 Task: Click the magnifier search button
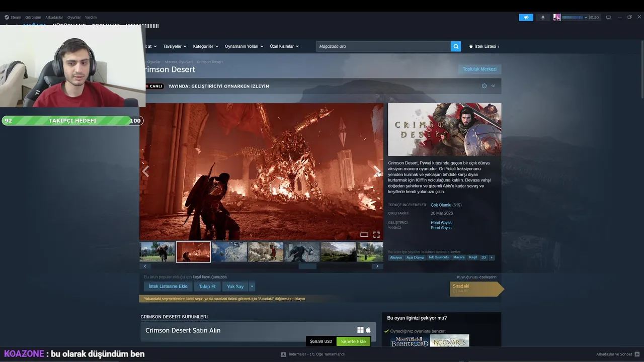(x=456, y=46)
